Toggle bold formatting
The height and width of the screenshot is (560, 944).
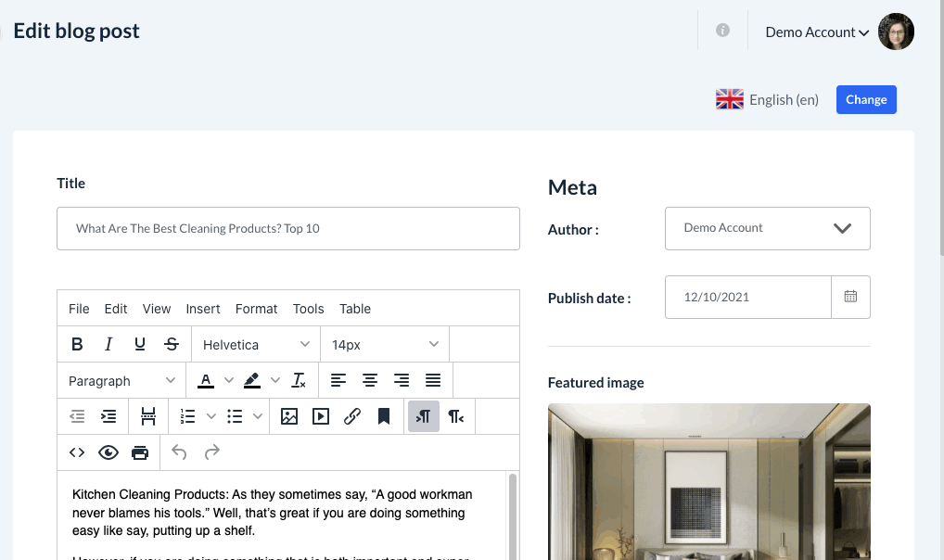click(77, 344)
